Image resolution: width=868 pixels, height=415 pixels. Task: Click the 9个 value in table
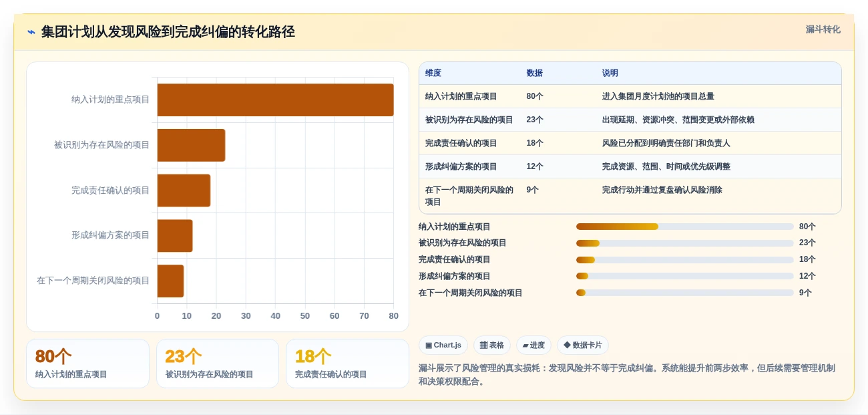point(532,190)
